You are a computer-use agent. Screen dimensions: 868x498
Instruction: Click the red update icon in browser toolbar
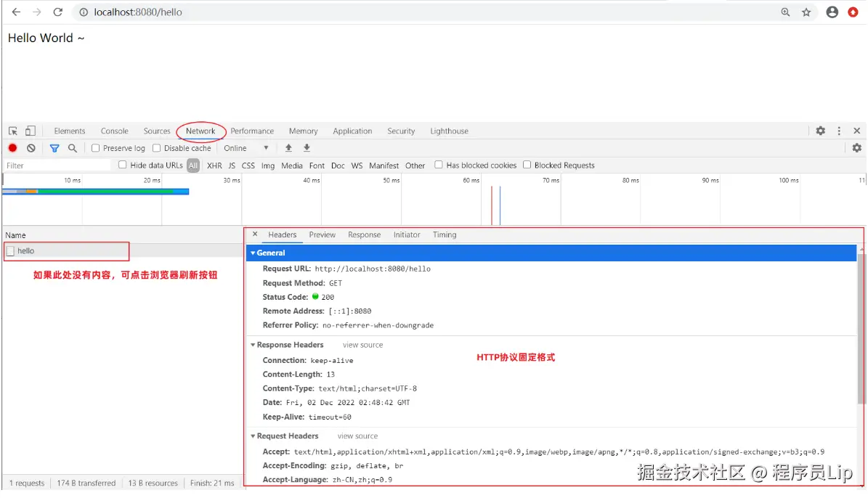(853, 12)
